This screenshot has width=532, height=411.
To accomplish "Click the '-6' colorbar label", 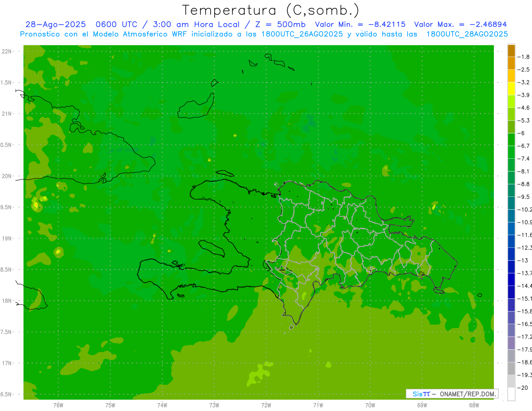I will coord(521,133).
